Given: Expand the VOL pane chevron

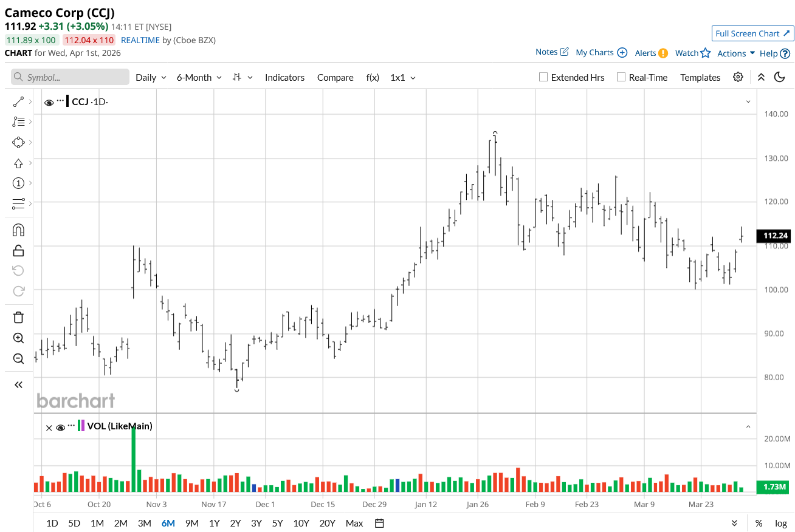Looking at the screenshot, I should [x=748, y=427].
